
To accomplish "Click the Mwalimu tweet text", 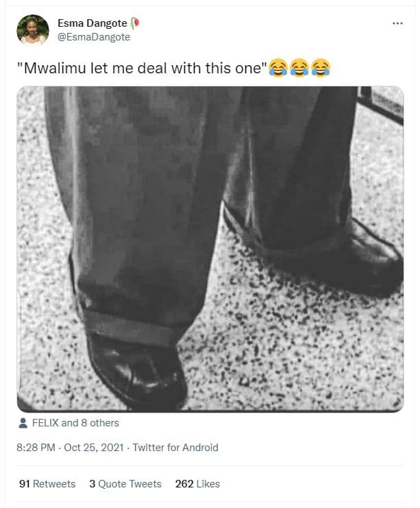I will [142, 68].
